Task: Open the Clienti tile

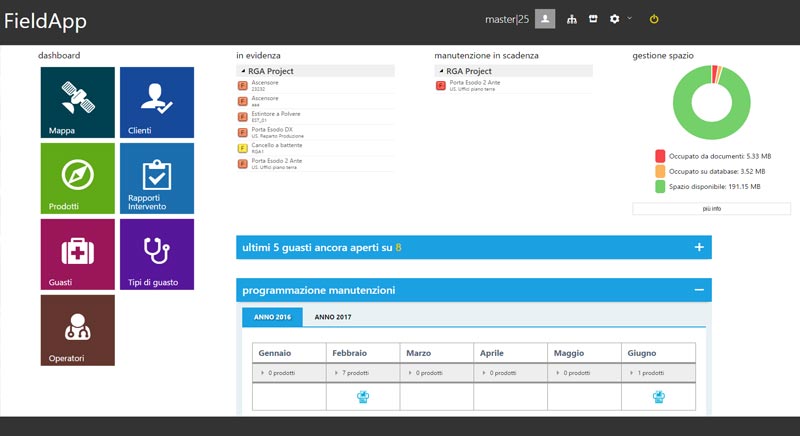Action: click(157, 103)
